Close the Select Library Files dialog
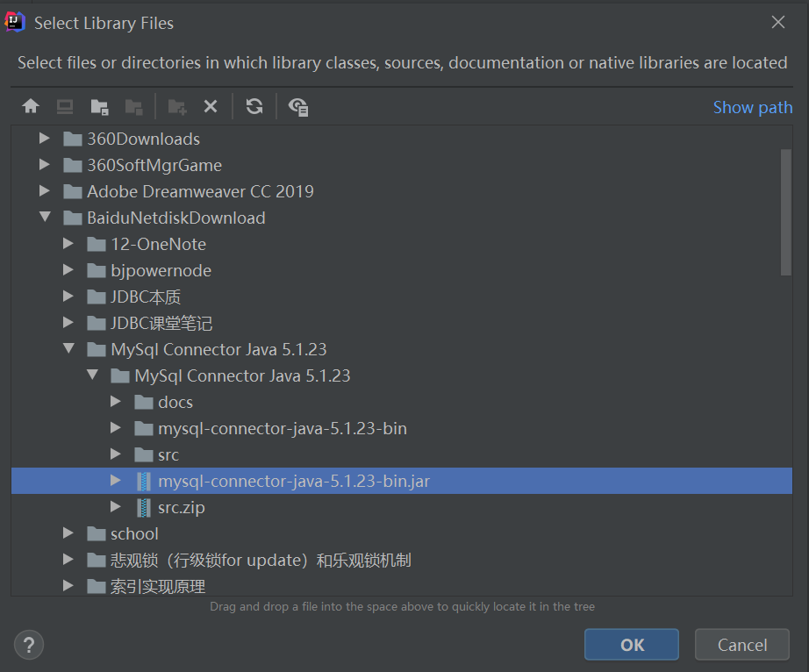The image size is (809, 672). coord(778,22)
